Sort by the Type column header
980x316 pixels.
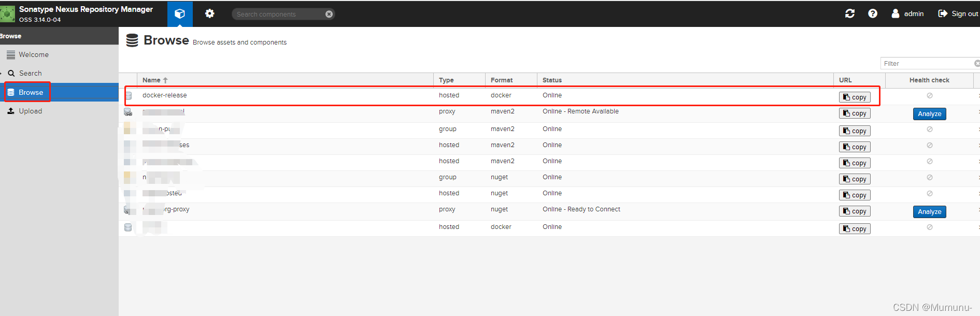coord(459,80)
